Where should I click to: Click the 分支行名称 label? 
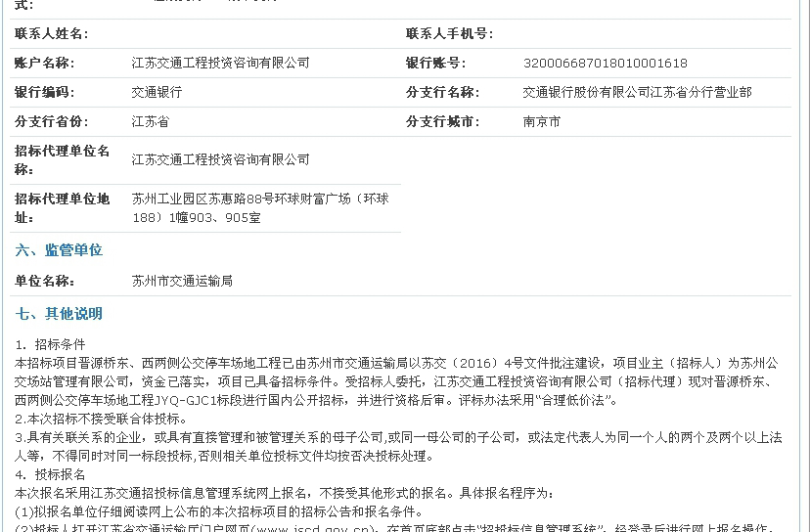442,93
